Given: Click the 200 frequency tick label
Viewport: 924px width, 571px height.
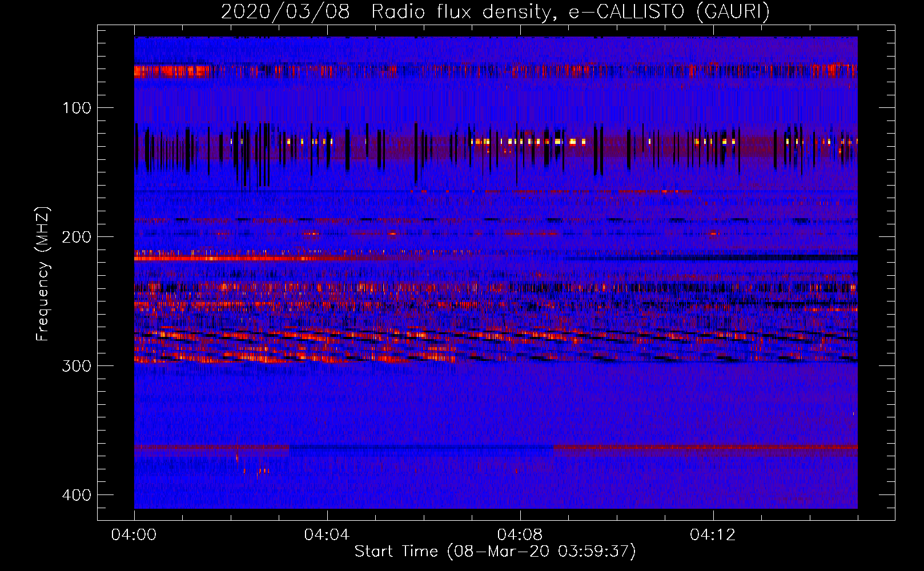Looking at the screenshot, I should tap(77, 237).
